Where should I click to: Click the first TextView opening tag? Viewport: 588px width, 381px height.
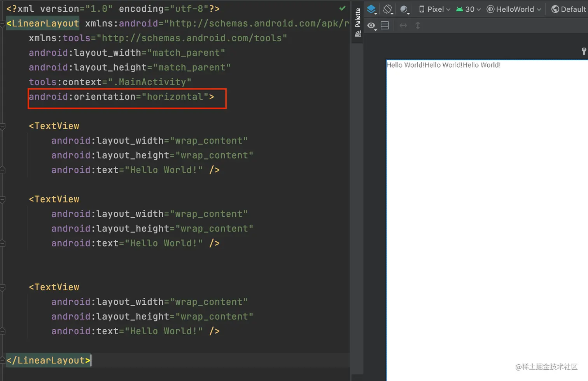coord(54,126)
